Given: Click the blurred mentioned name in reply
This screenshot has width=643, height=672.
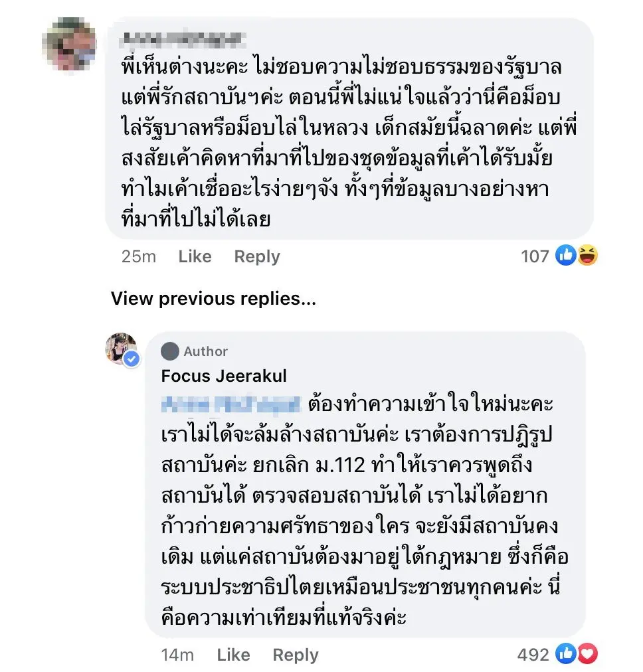Looking at the screenshot, I should coord(231,404).
